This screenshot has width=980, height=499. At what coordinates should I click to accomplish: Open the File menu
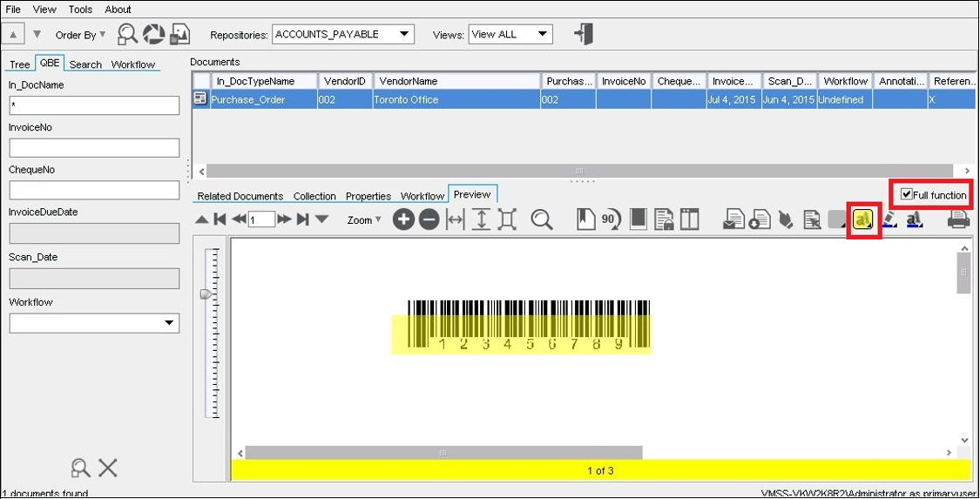coord(13,10)
